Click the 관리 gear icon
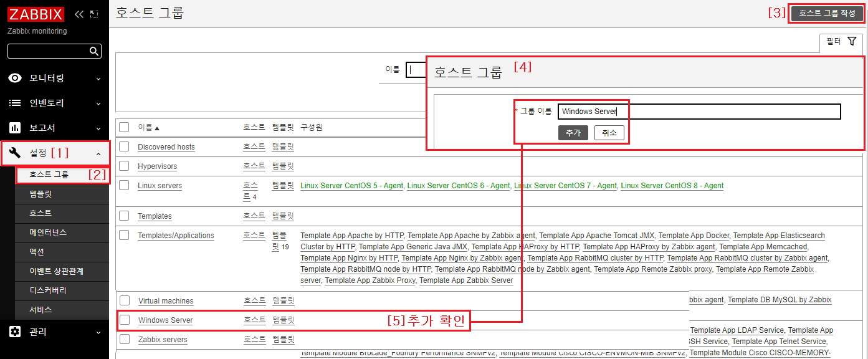Viewport: 868px width, 359px height. coord(16,332)
